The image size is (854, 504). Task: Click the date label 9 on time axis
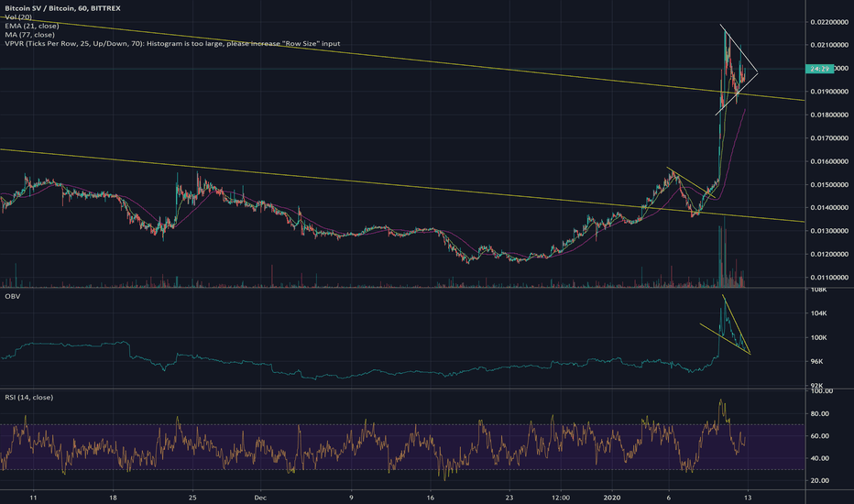351,498
